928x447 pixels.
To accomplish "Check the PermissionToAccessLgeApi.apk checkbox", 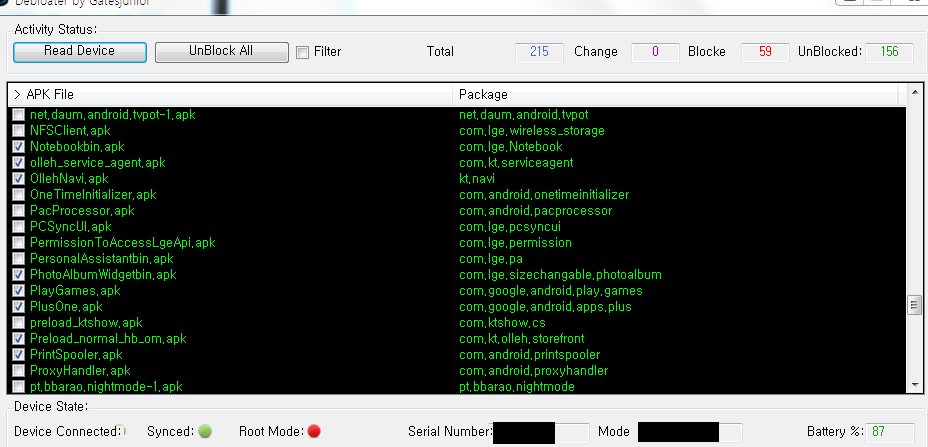I will click(19, 242).
